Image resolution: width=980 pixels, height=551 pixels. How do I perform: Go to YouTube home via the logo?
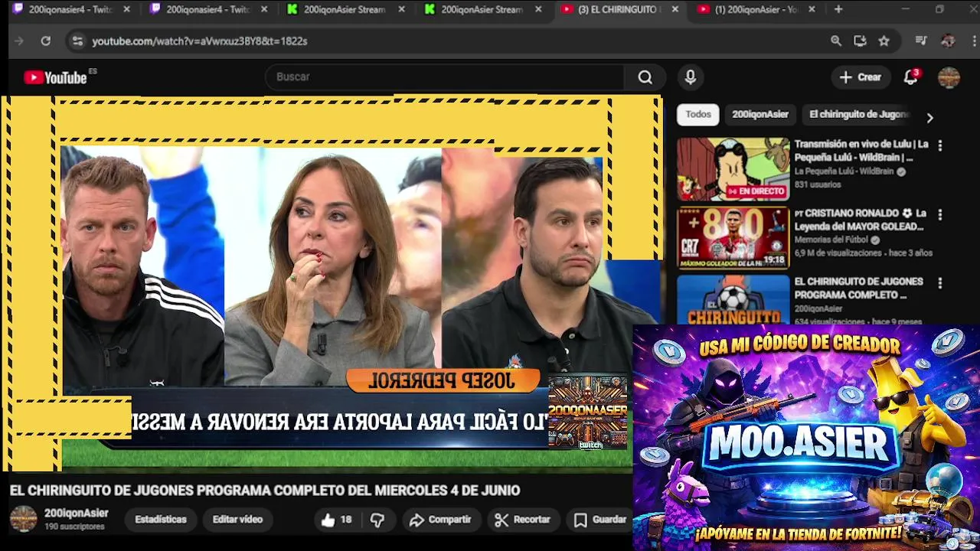click(x=56, y=77)
